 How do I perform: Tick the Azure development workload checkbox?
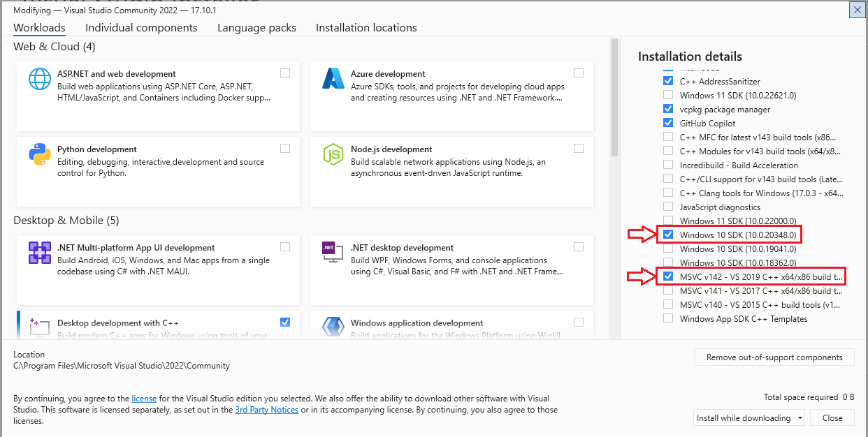(579, 73)
